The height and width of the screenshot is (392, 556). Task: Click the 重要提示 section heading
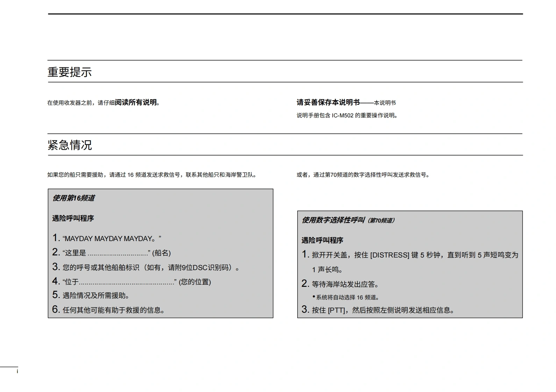point(70,72)
